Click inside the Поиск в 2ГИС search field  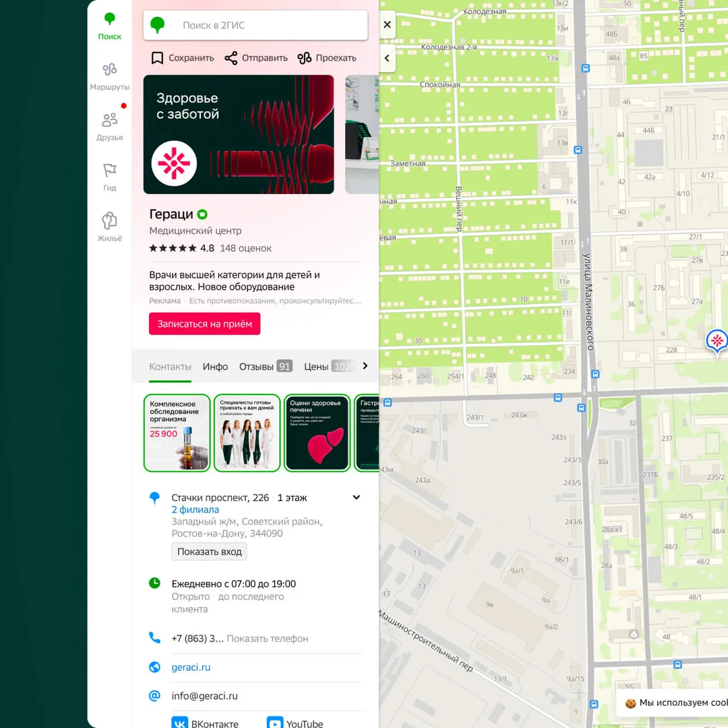(255, 25)
